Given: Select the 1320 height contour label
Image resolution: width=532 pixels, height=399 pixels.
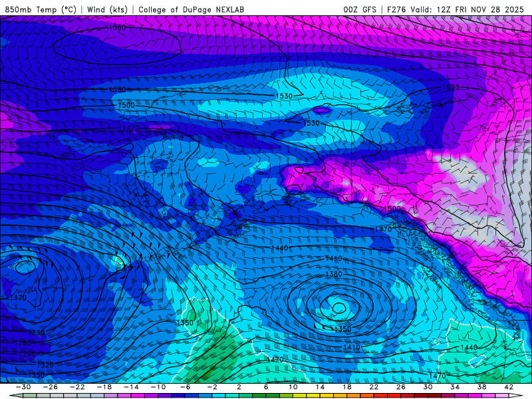Looking at the screenshot, I should (x=45, y=365).
